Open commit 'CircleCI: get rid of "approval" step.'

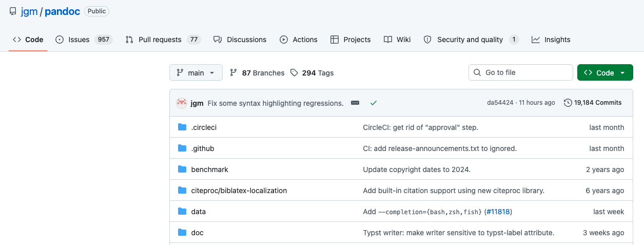tap(420, 127)
